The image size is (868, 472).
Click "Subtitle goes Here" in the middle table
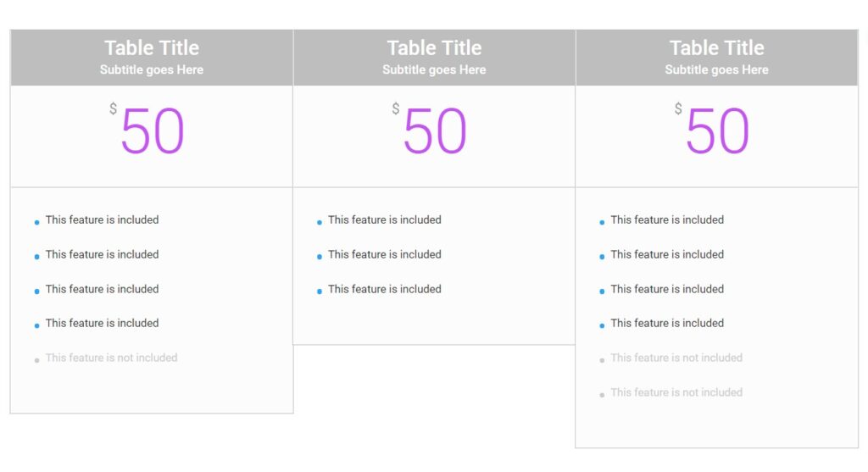(434, 70)
